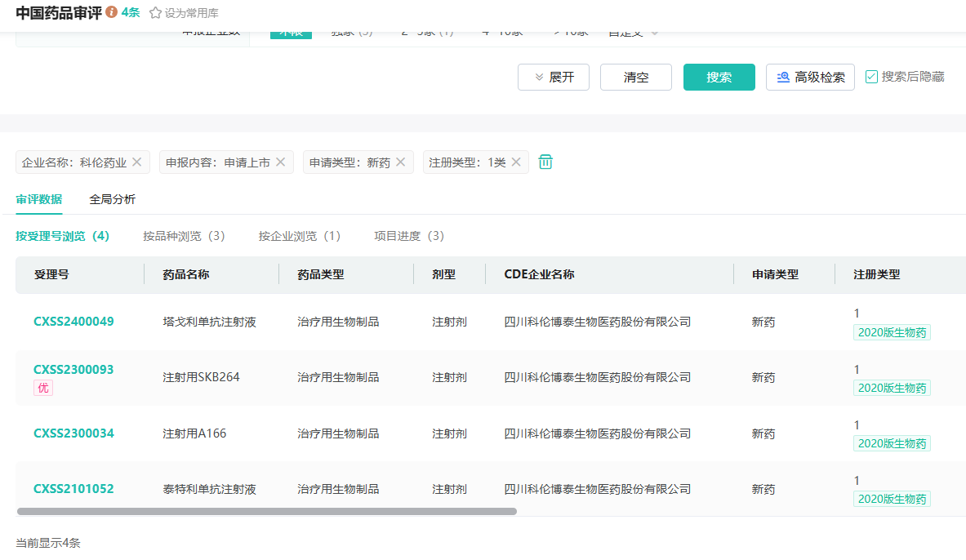The width and height of the screenshot is (966, 560).
Task: Click the trash icon to clear filters
Action: [545, 162]
